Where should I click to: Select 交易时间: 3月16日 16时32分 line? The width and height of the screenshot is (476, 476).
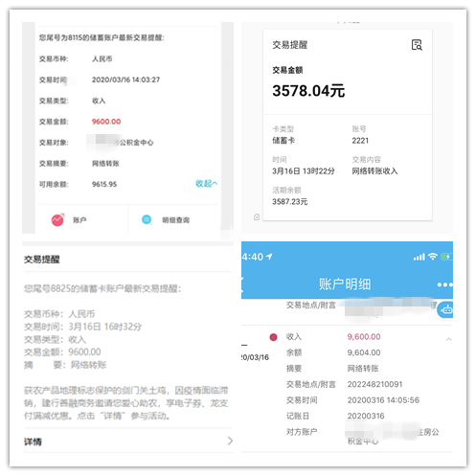click(x=83, y=327)
